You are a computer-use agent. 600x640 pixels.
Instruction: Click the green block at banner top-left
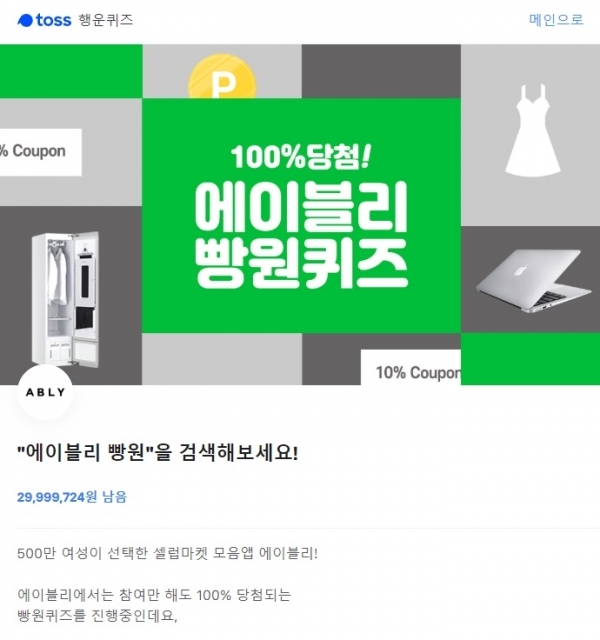[71, 71]
